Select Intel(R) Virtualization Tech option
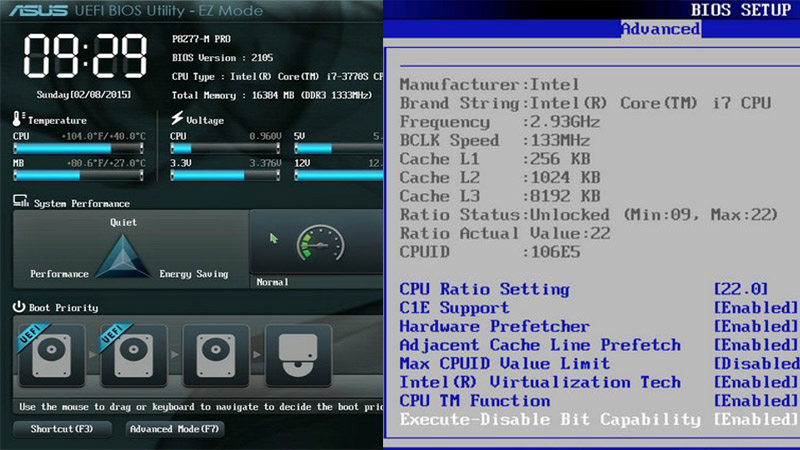Viewport: 800px width, 450px height. 540,382
